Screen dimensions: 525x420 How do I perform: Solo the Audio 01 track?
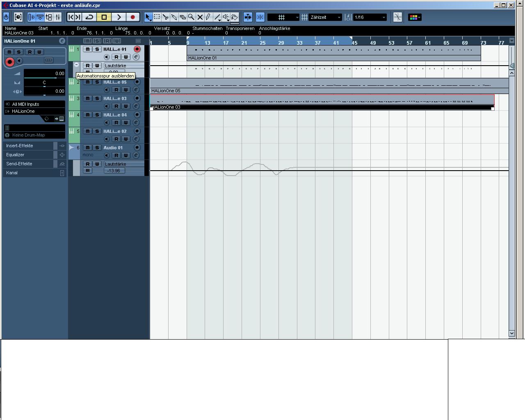pos(97,148)
